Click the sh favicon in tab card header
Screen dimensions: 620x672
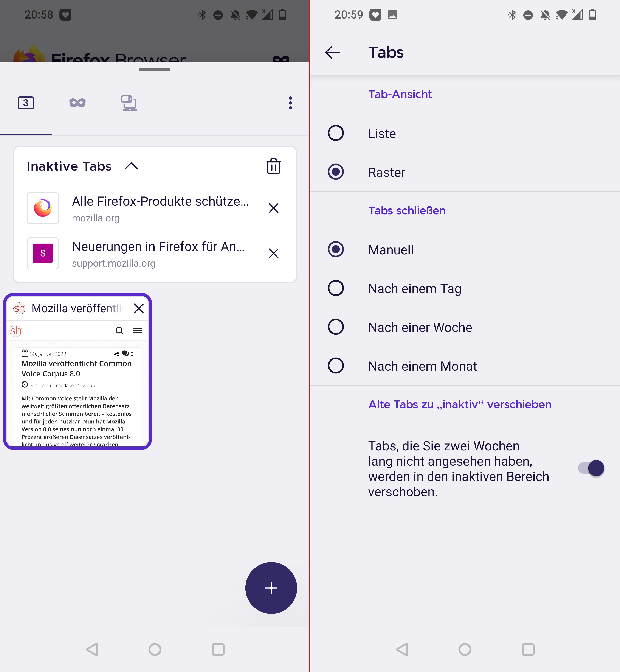tap(19, 308)
